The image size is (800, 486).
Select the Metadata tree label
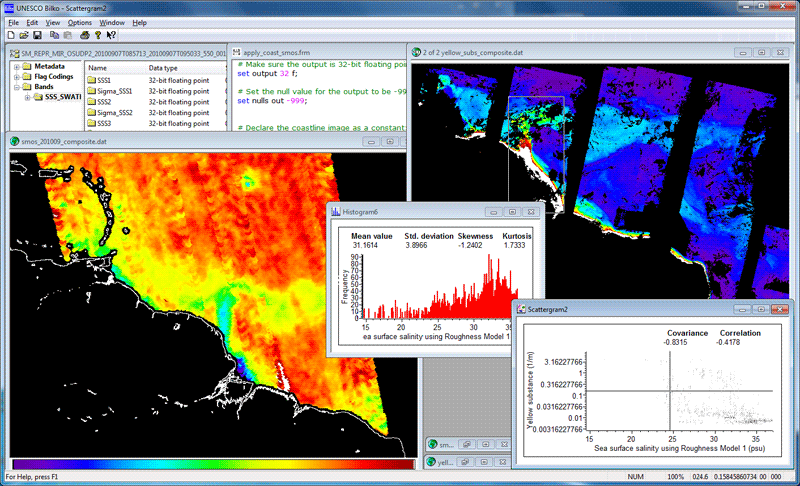49,66
